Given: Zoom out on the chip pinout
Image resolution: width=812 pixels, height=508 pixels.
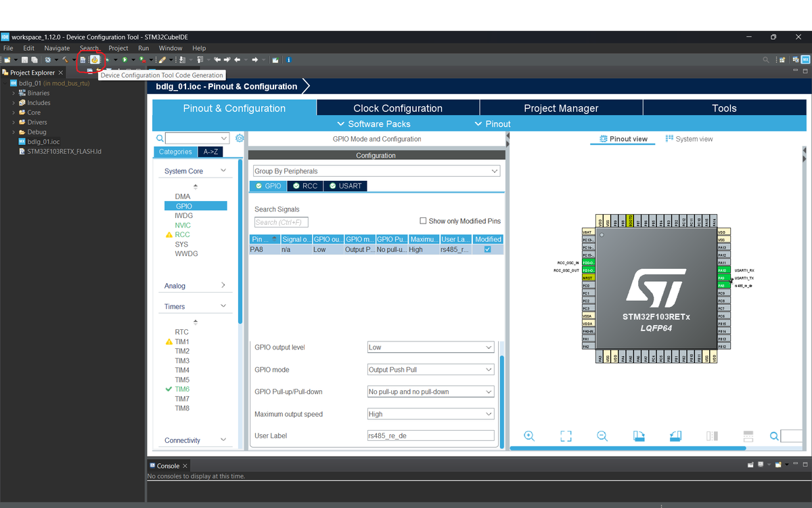Looking at the screenshot, I should (602, 436).
